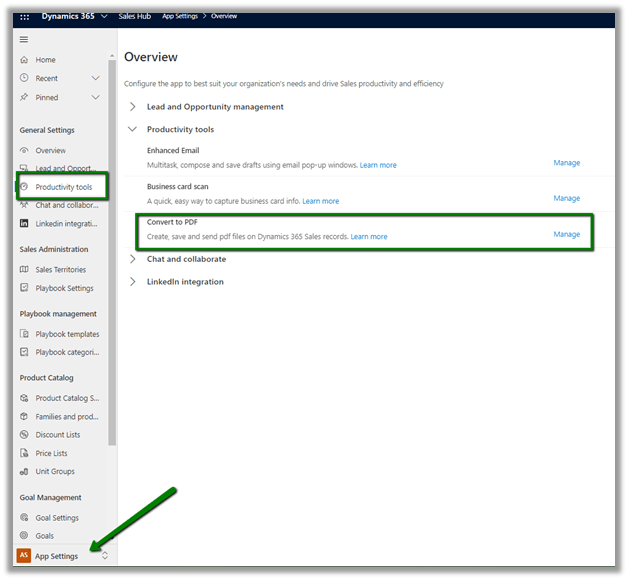Click the Enhanced Email heading

click(x=173, y=150)
